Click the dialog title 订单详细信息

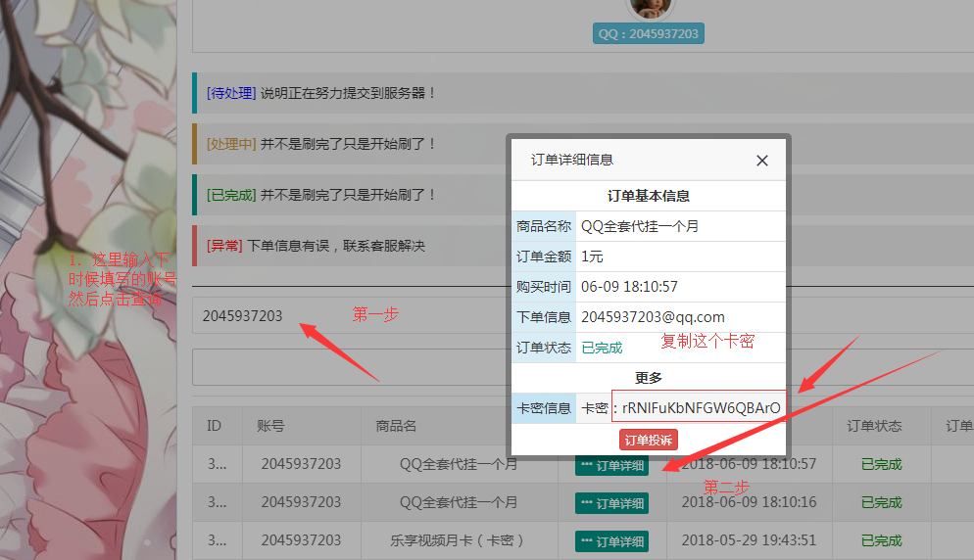point(572,161)
